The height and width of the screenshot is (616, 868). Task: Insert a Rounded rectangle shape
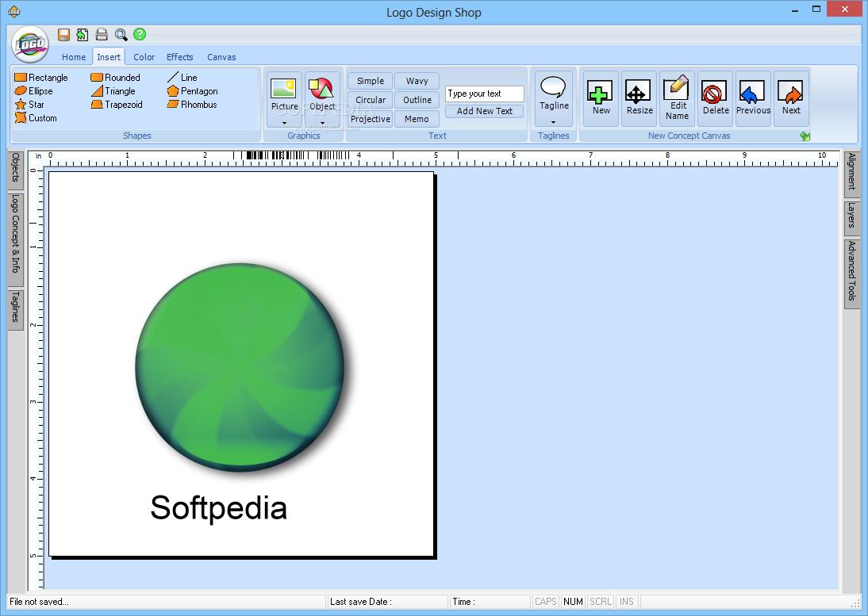[115, 78]
